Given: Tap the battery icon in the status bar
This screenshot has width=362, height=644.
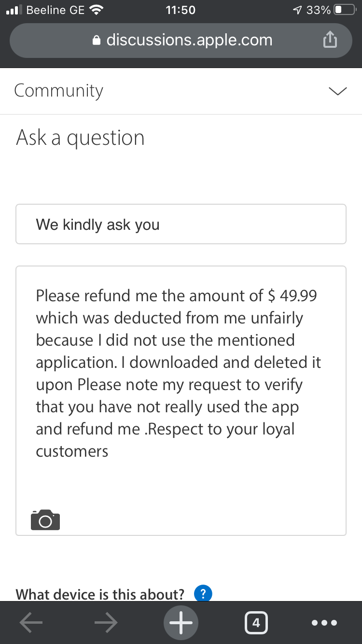Looking at the screenshot, I should pyautogui.click(x=345, y=10).
